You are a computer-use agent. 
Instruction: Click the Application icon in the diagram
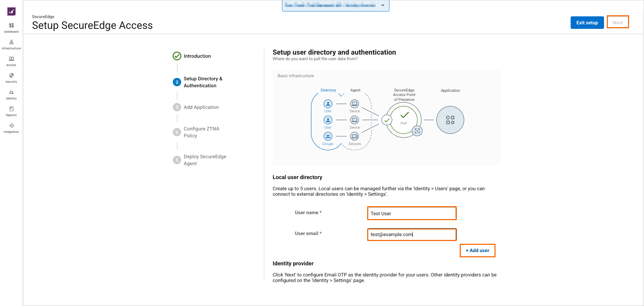450,120
